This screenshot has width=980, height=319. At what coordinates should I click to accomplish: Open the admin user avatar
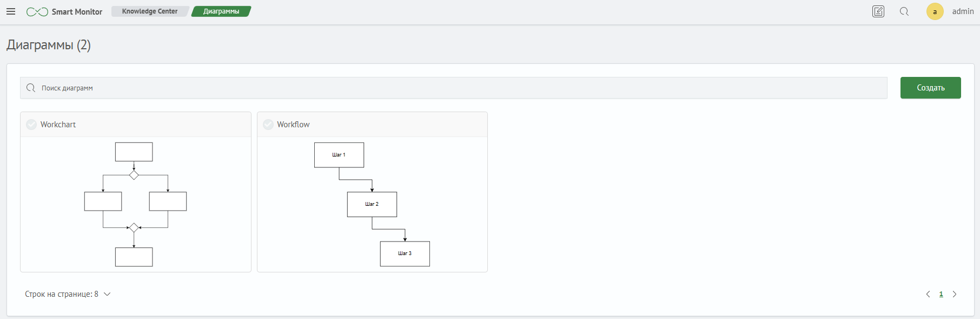coord(935,11)
